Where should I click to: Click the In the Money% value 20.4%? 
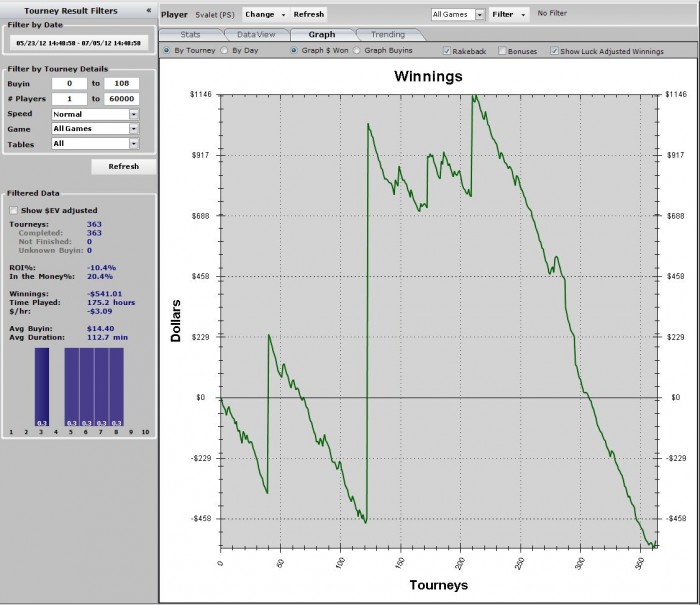tap(100, 276)
